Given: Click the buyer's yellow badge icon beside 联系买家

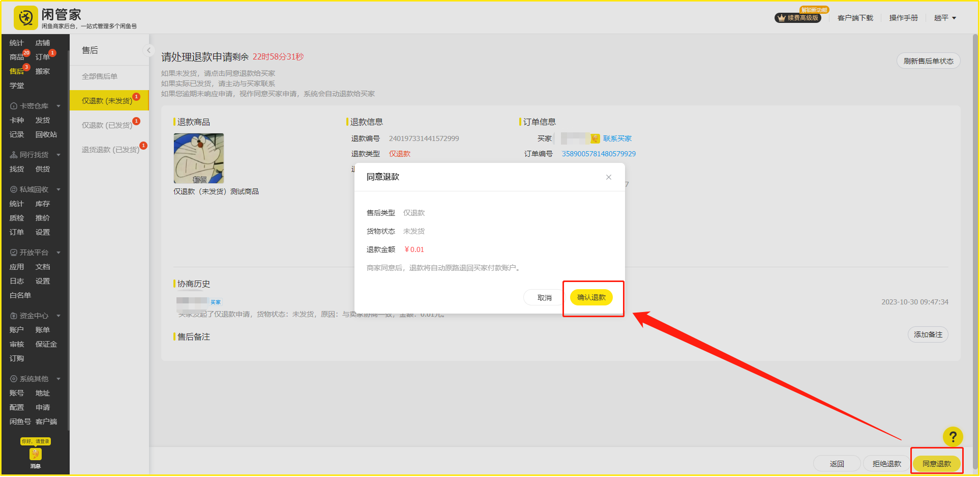Looking at the screenshot, I should coord(595,138).
